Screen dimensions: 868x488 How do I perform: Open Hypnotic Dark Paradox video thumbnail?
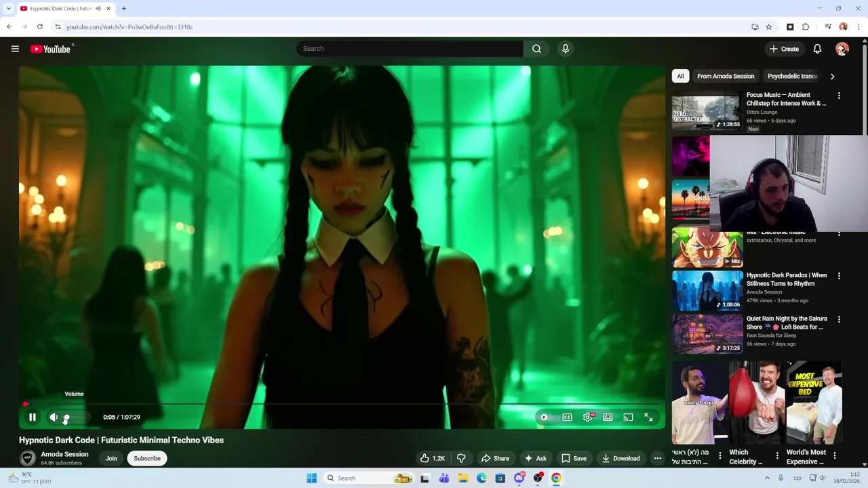pyautogui.click(x=707, y=291)
